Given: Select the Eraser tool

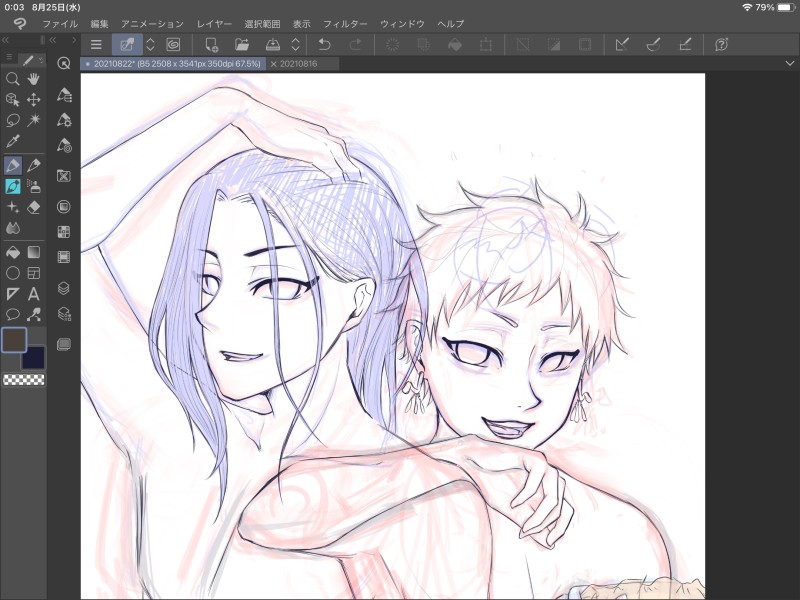Looking at the screenshot, I should [x=34, y=207].
